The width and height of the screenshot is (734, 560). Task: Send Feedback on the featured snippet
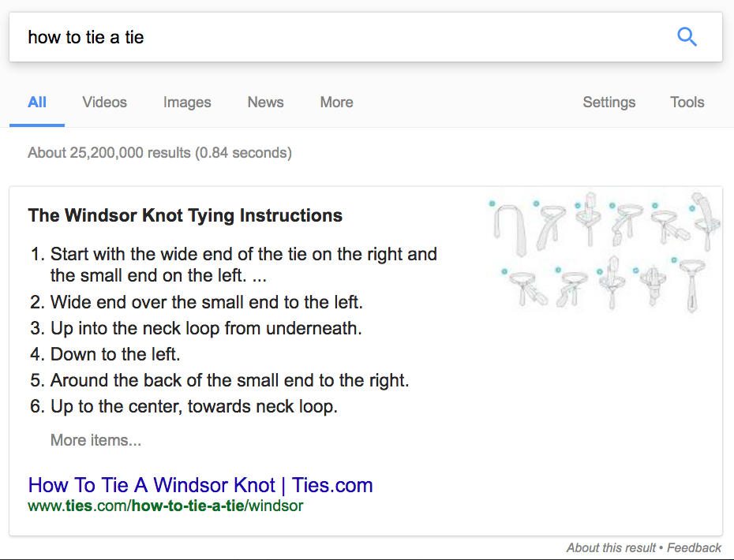[695, 547]
